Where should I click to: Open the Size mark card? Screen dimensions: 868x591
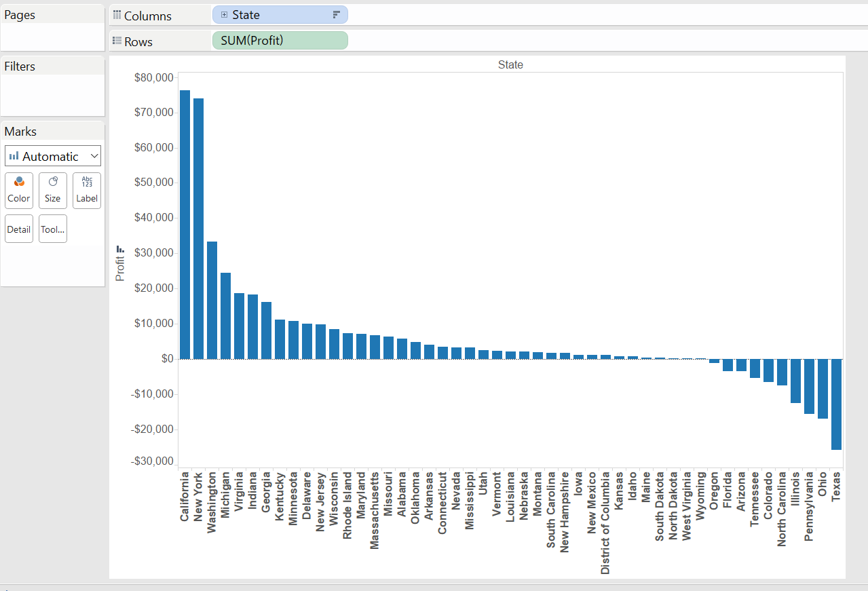[x=53, y=190]
